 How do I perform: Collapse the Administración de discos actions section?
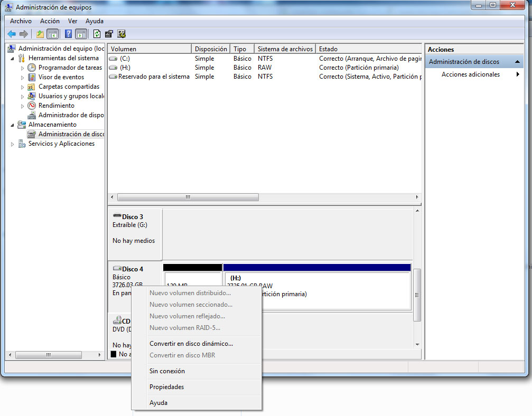coord(517,62)
